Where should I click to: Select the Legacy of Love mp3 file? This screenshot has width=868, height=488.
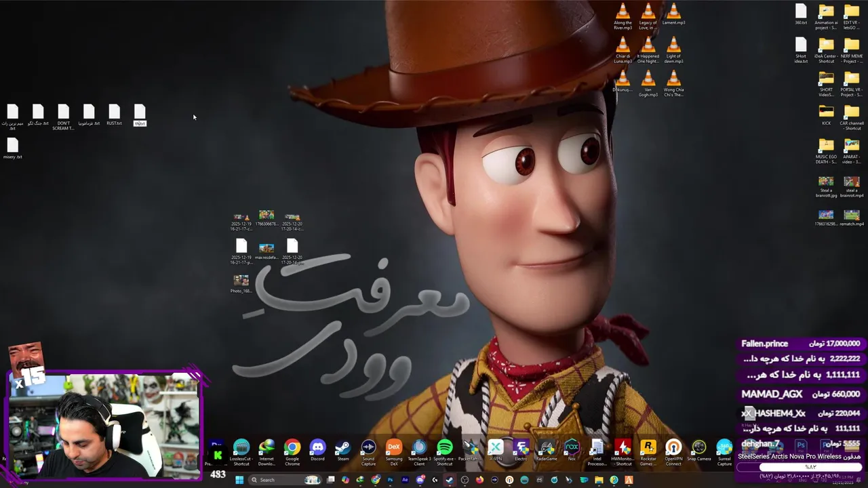[648, 16]
